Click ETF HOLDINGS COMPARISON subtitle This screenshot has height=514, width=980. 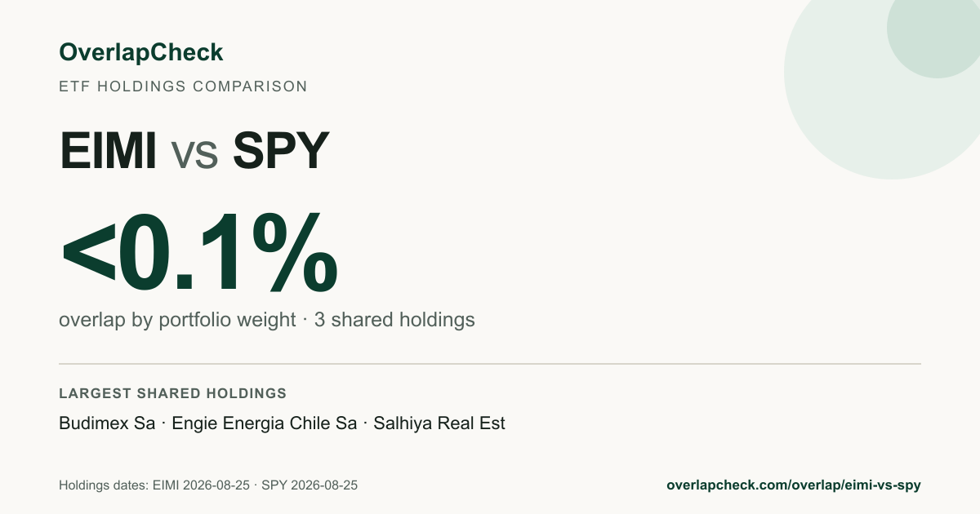183,86
